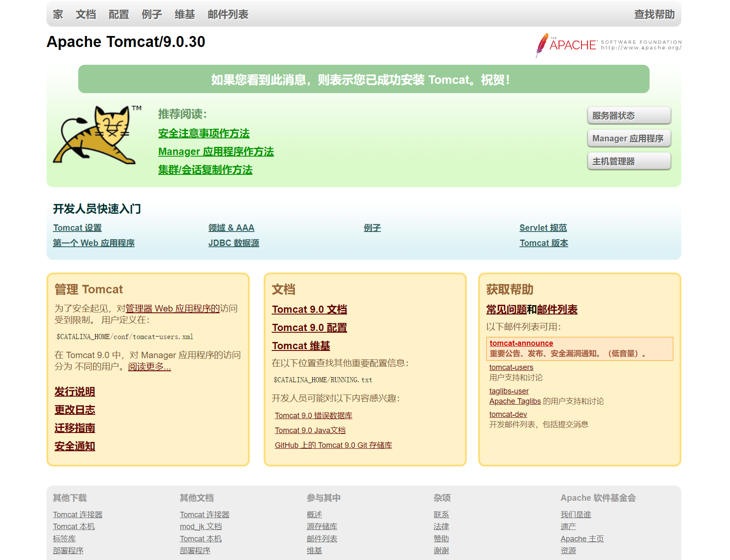730x560 pixels.
Task: Open 服务器状态 (Server Status)
Action: click(x=629, y=115)
